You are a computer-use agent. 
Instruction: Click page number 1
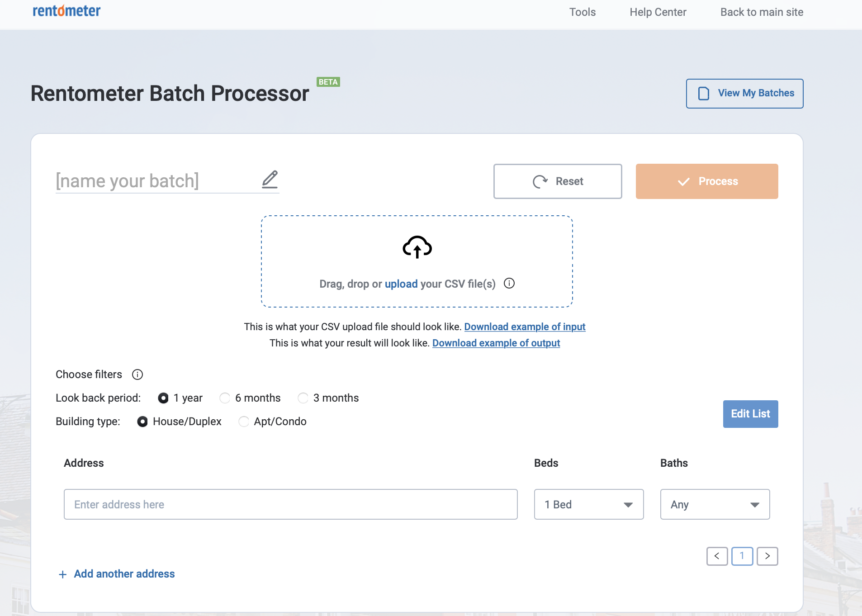(742, 556)
